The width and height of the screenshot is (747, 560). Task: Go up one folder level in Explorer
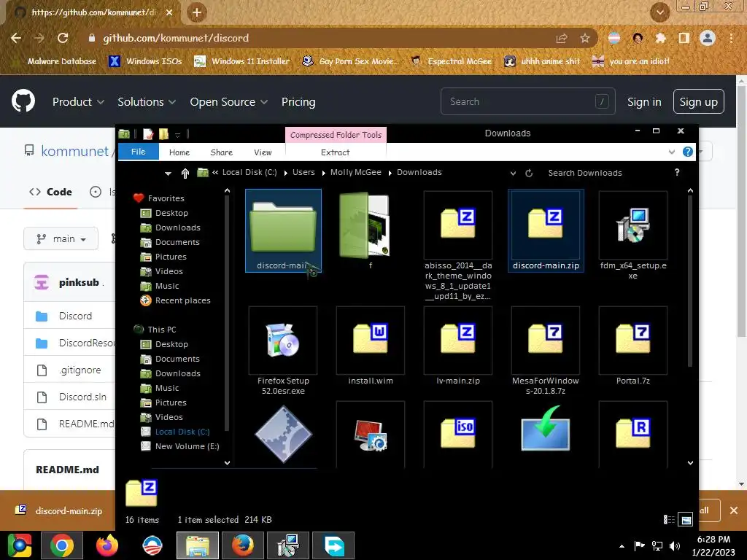click(x=185, y=173)
